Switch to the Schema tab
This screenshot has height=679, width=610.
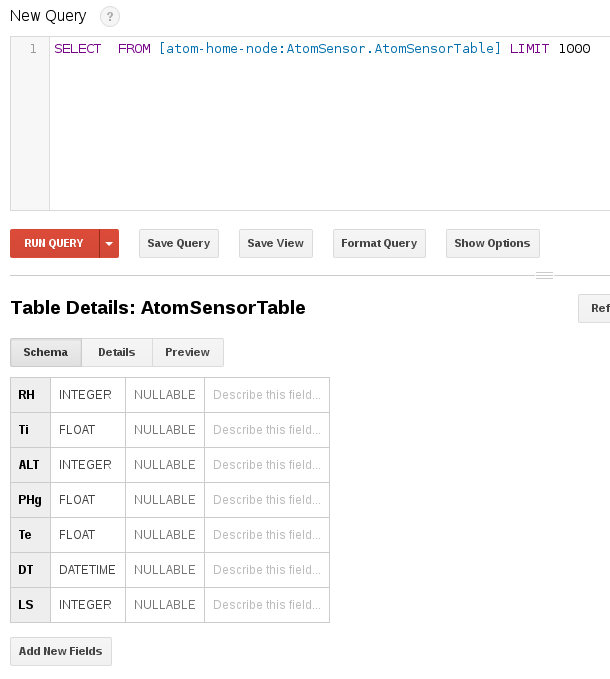[x=46, y=353]
